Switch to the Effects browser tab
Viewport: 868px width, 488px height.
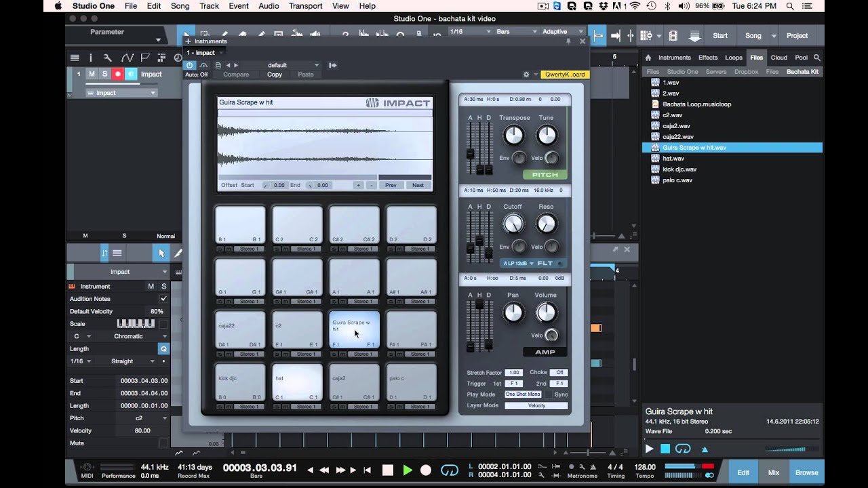coord(708,58)
